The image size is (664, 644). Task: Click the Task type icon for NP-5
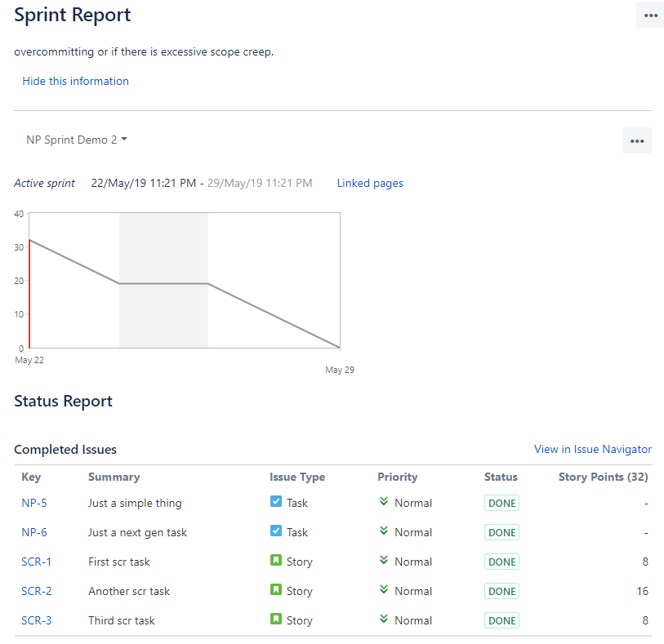(276, 502)
